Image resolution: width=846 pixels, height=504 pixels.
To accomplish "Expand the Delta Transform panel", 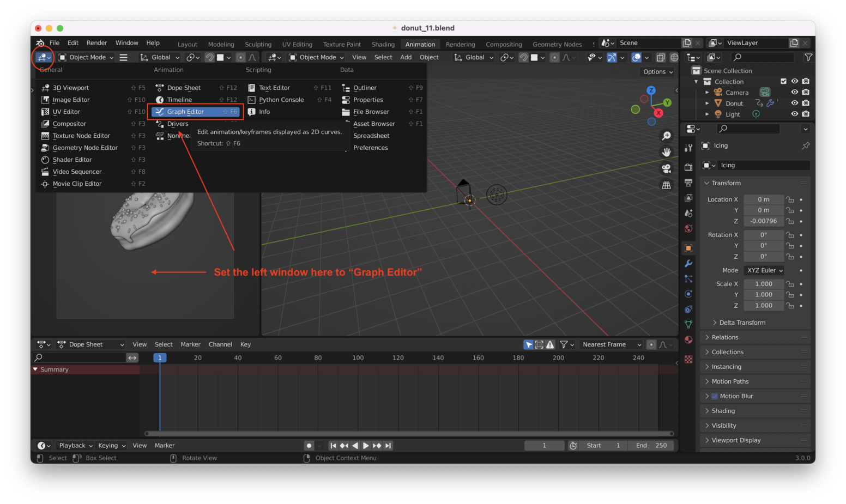I will [x=741, y=322].
